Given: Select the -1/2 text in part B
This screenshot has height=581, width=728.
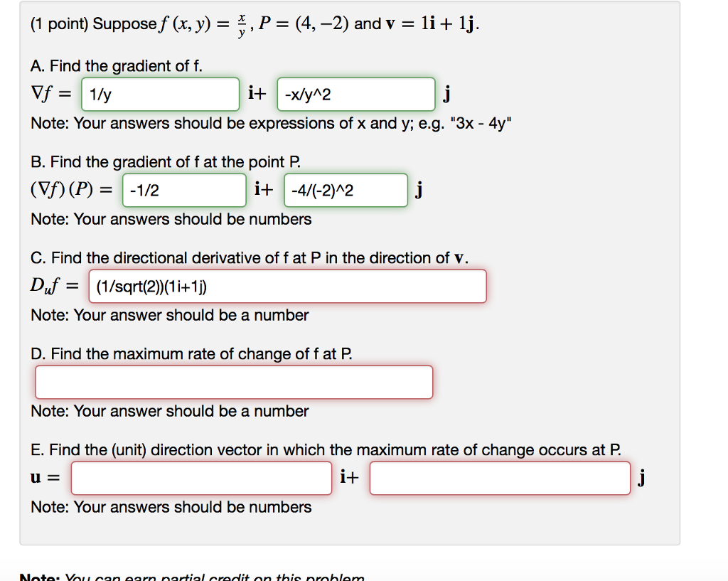Looking at the screenshot, I should (x=141, y=190).
